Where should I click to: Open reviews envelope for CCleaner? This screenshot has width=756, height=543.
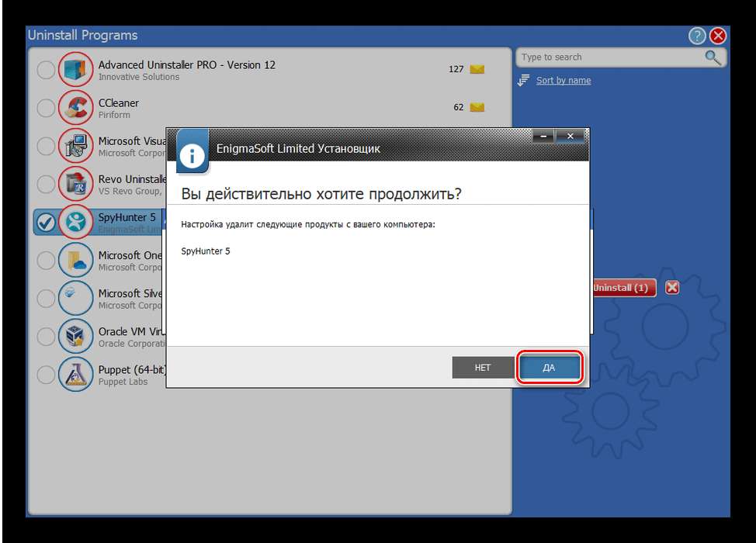(x=477, y=107)
